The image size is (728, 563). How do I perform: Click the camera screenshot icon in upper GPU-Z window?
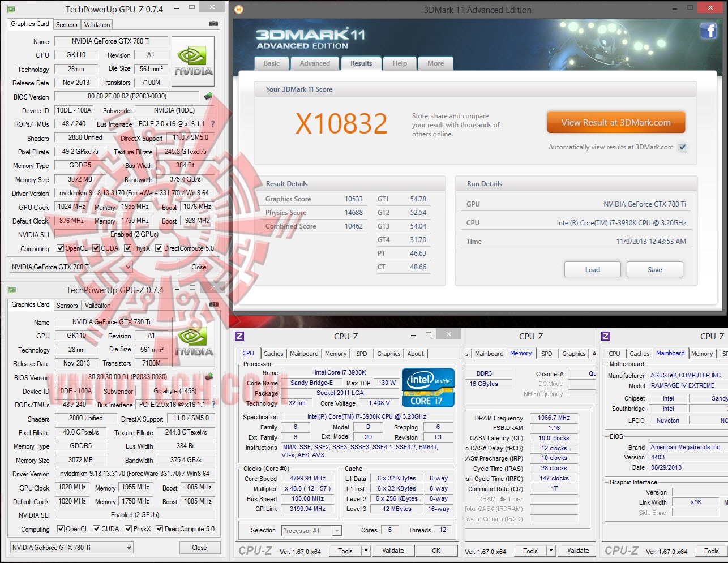coord(213,24)
